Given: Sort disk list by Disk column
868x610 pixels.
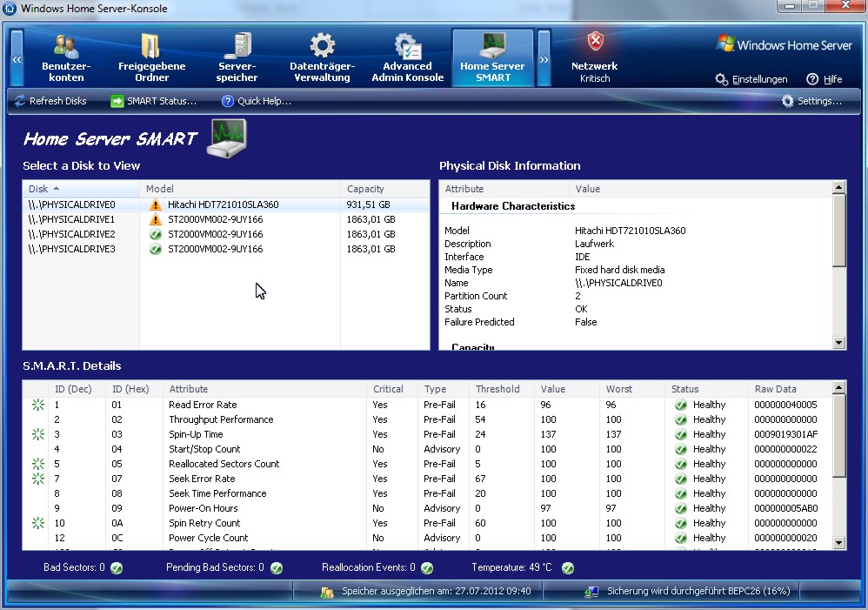Looking at the screenshot, I should pyautogui.click(x=81, y=189).
